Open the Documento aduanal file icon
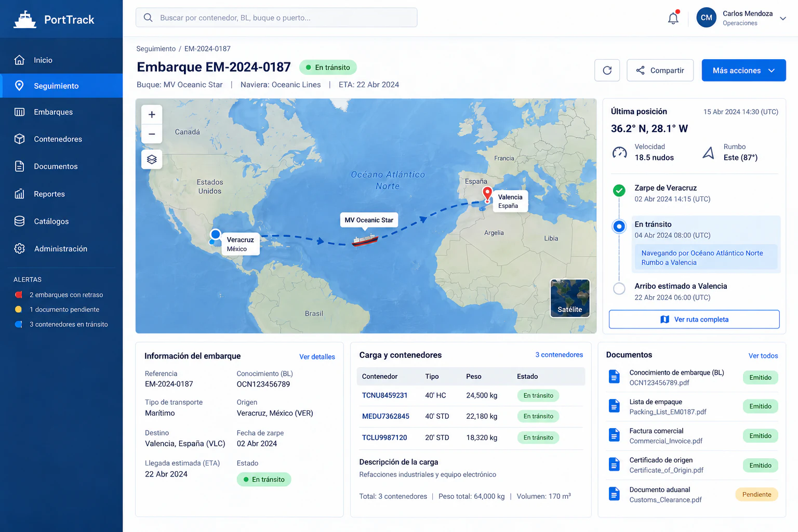 pos(614,494)
